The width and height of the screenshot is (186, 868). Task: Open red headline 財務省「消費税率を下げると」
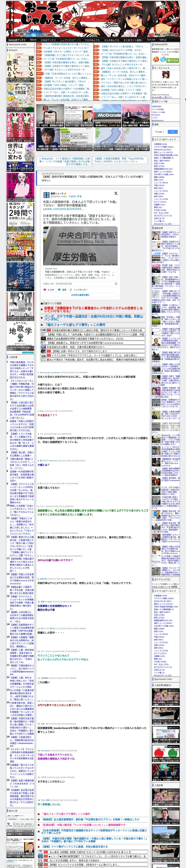pos(93,310)
